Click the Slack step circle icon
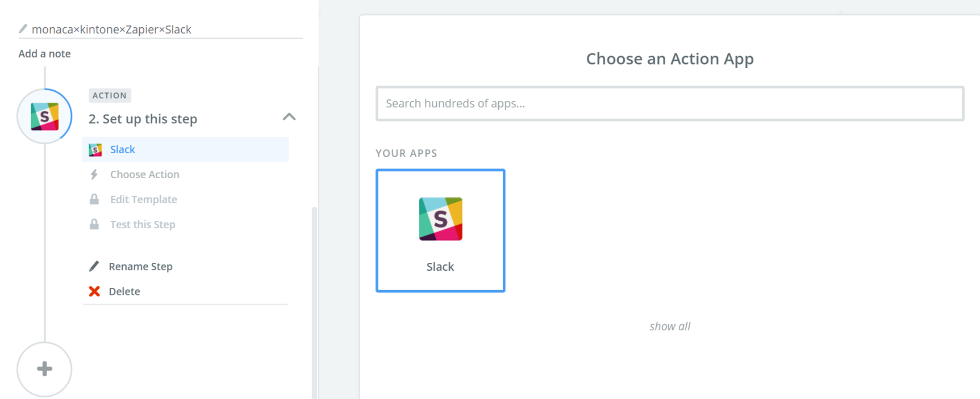The image size is (980, 399). click(x=44, y=116)
